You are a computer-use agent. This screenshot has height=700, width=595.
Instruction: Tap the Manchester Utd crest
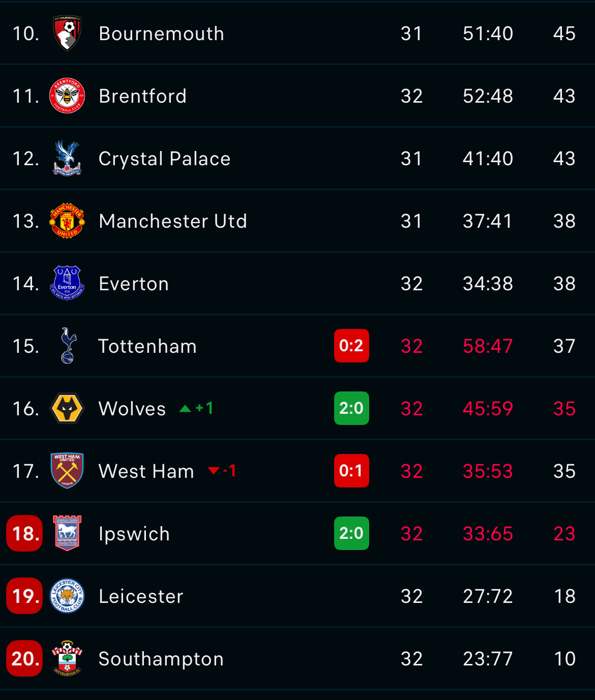click(x=67, y=221)
